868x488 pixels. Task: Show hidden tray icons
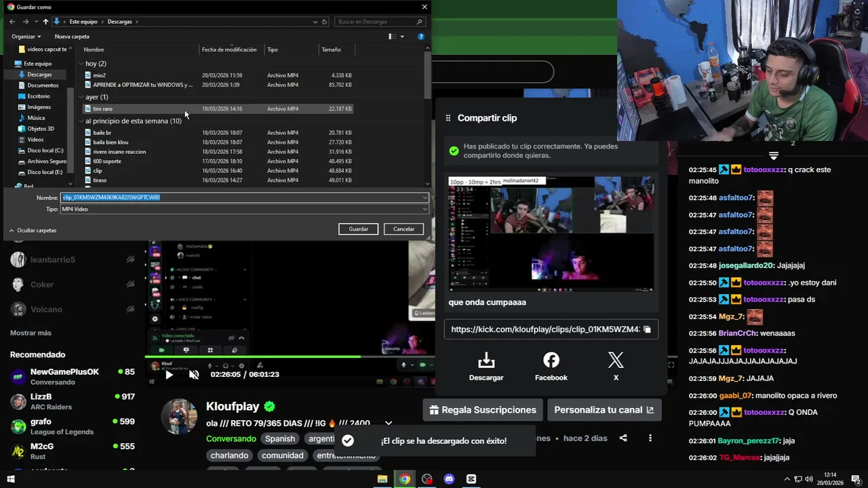[x=787, y=479]
